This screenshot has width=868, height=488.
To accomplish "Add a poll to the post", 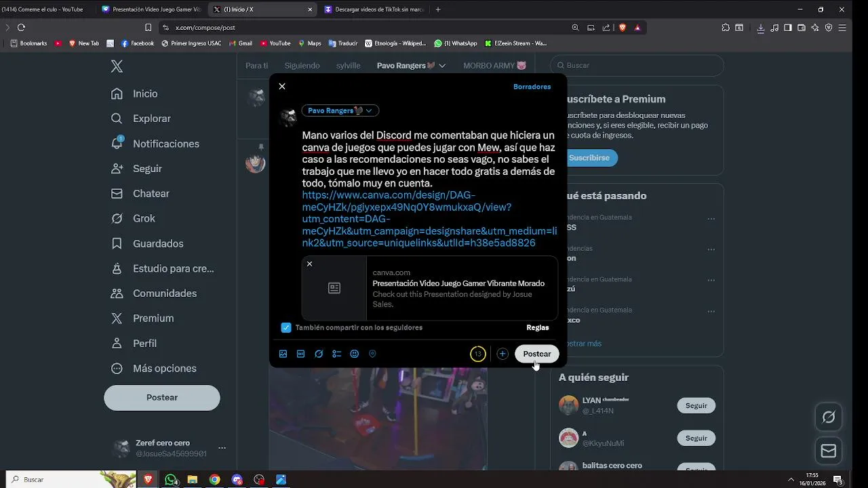I will tap(336, 354).
